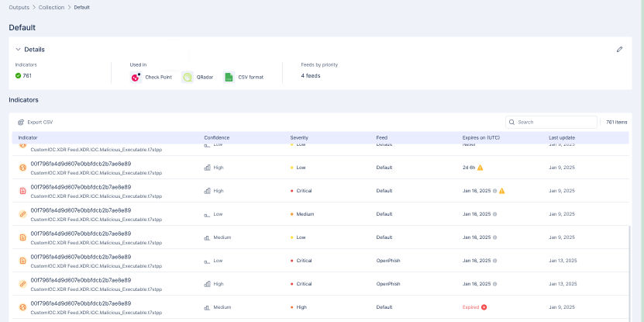Click the link icon in the Medium severity row
Image resolution: width=644 pixels, height=322 pixels.
point(23,214)
